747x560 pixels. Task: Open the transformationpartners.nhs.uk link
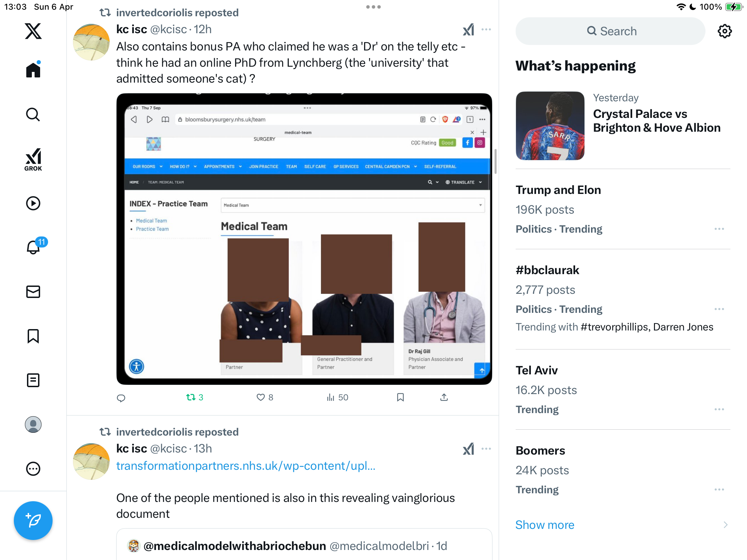pos(246,466)
